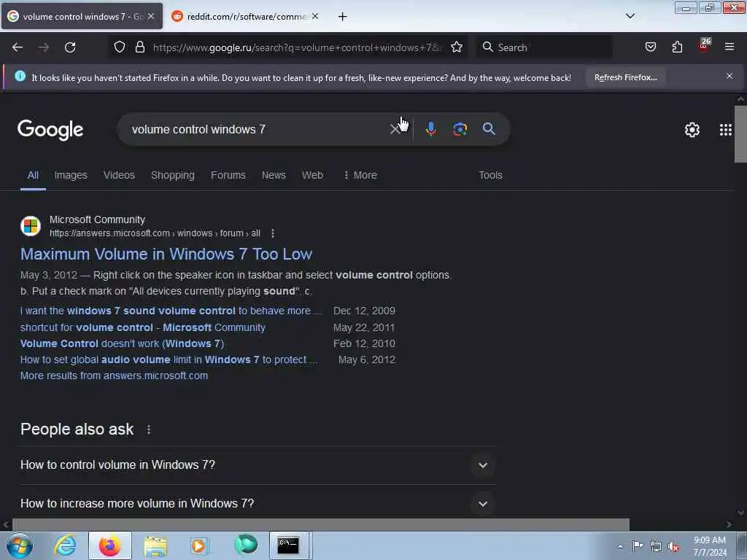Save page to Pocket
This screenshot has height=560, width=747.
[650, 47]
